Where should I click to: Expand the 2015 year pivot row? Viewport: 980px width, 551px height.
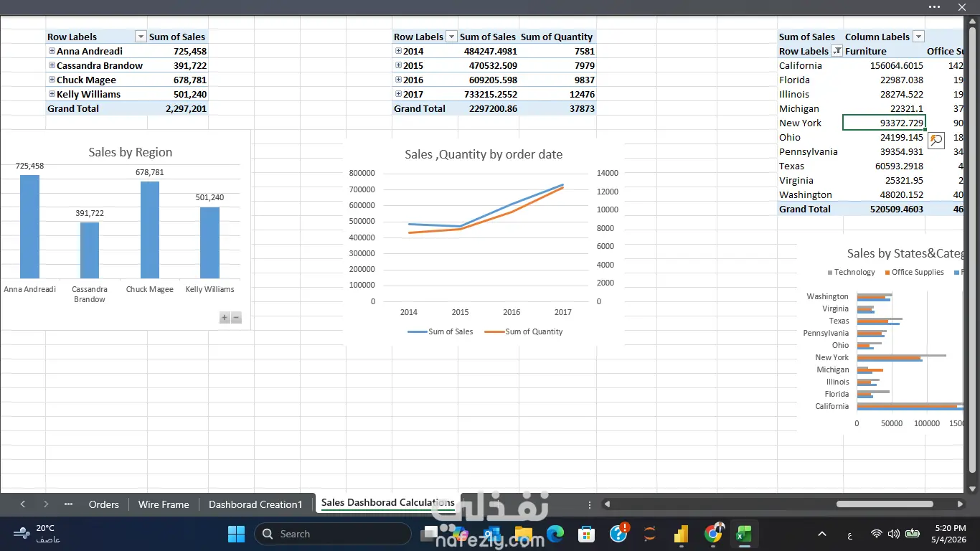(398, 65)
